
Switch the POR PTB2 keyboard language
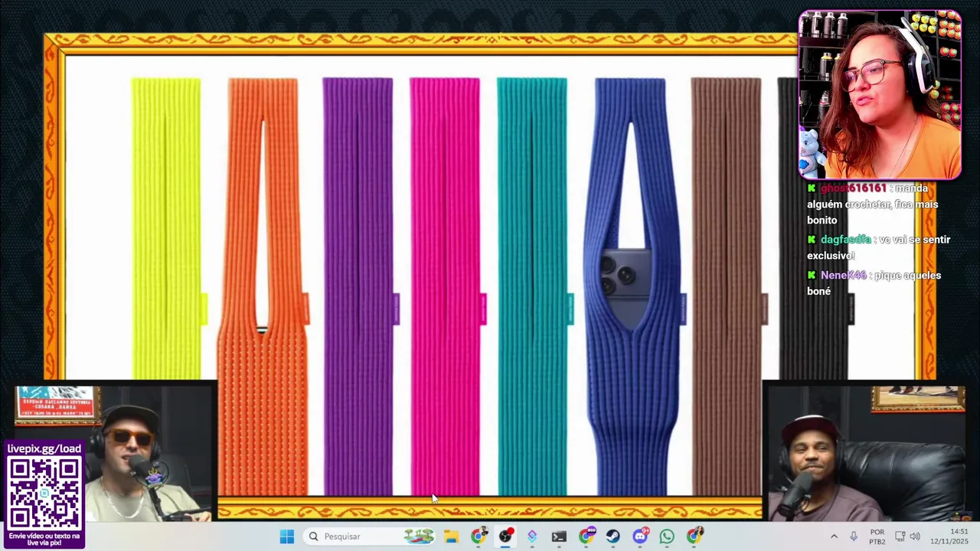click(877, 536)
